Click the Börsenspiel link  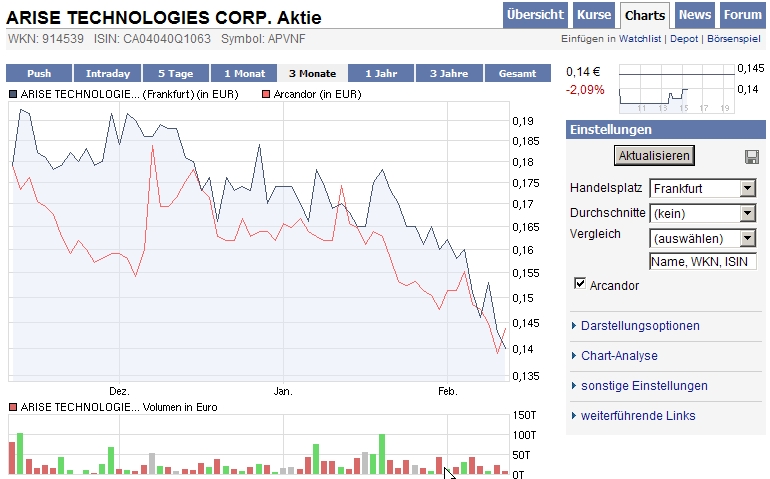pyautogui.click(x=733, y=39)
